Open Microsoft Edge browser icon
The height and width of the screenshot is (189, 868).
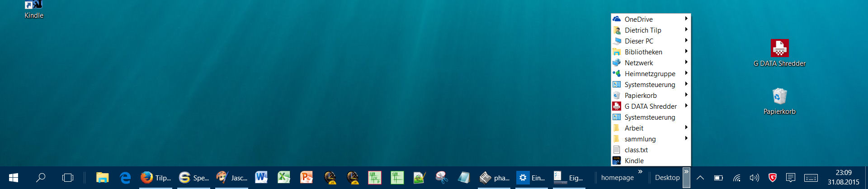125,178
